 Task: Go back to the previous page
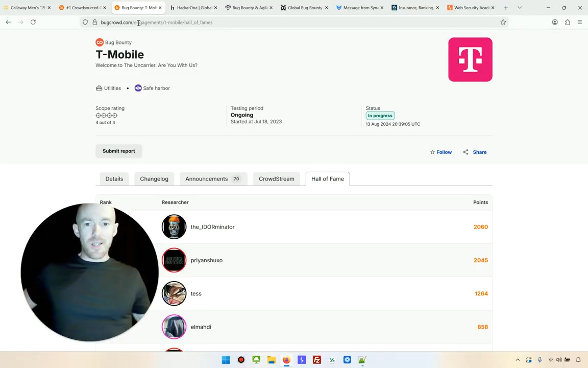[x=8, y=22]
